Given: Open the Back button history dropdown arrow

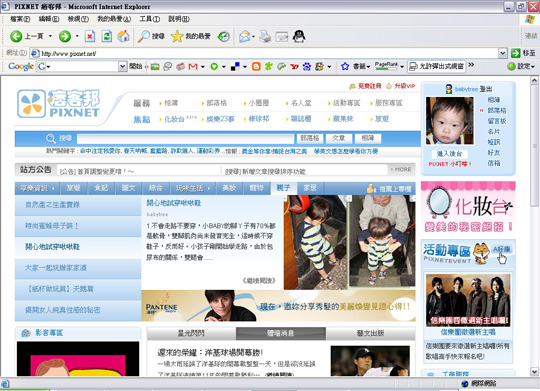Looking at the screenshot, I should coord(50,36).
